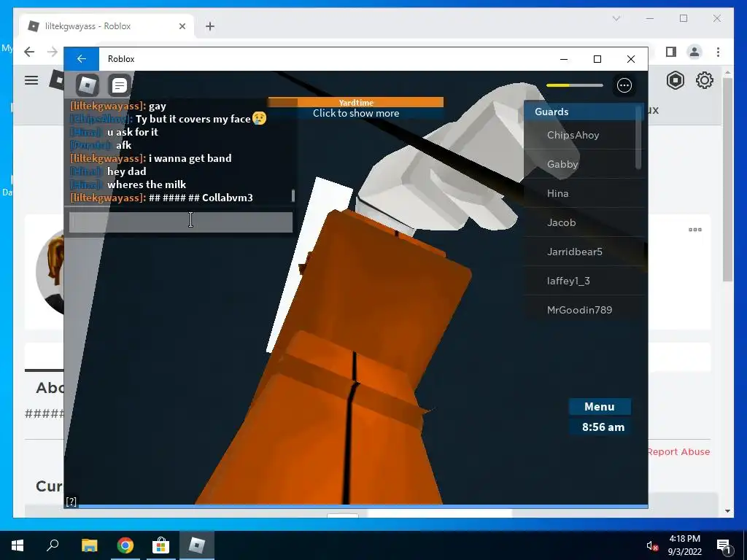Image resolution: width=747 pixels, height=560 pixels.
Task: Go back in the Chrome browser
Action: 29,52
